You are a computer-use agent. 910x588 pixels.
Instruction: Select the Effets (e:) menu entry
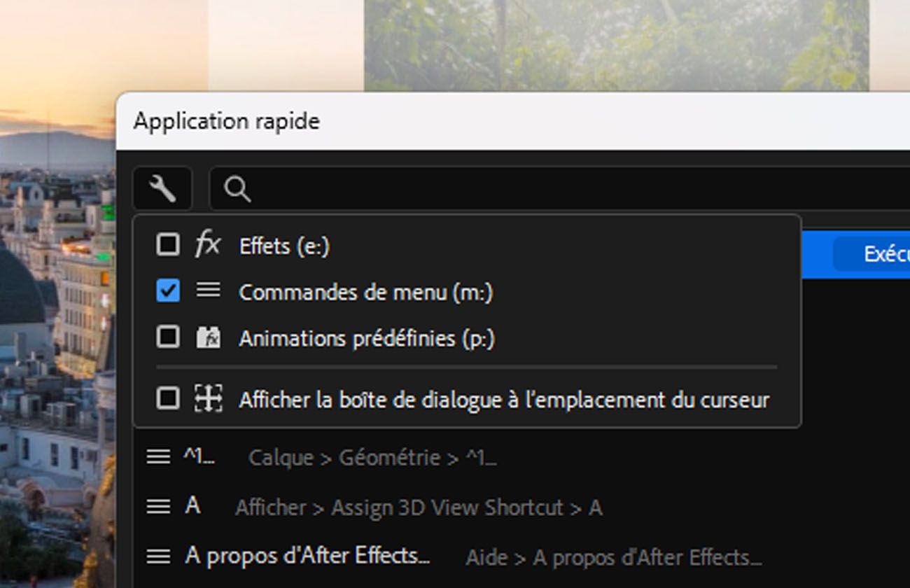[x=284, y=246]
